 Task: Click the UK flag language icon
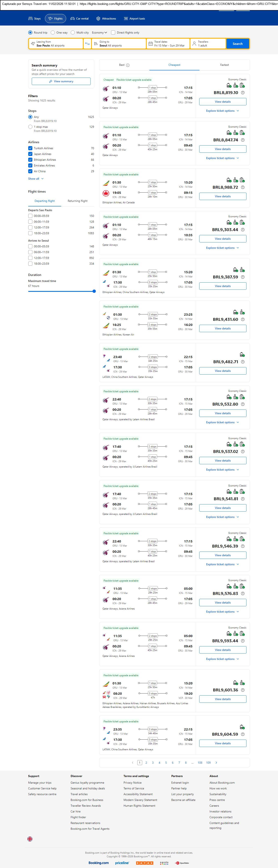(x=30, y=839)
